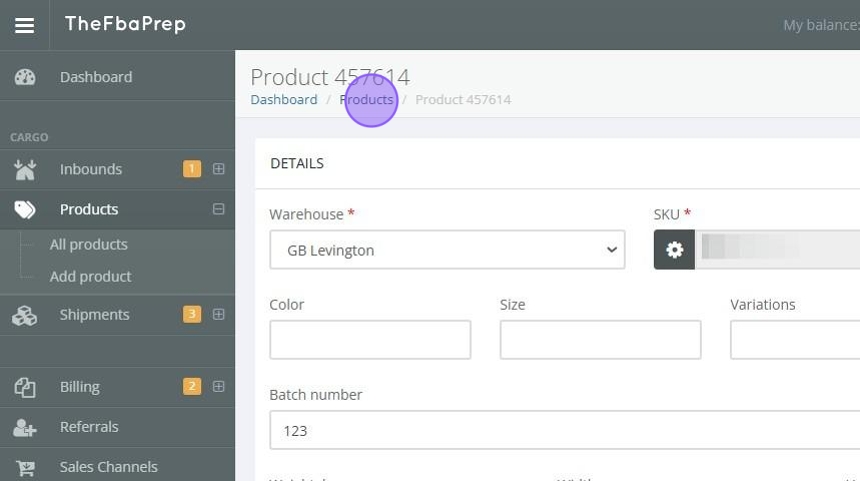Click the Billing documents icon
Screen dimensions: 860x481
[25, 388]
